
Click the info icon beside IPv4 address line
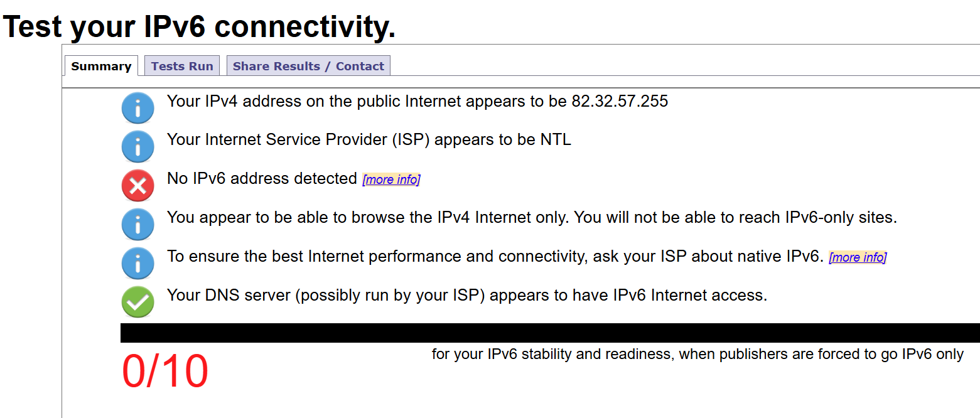(137, 108)
